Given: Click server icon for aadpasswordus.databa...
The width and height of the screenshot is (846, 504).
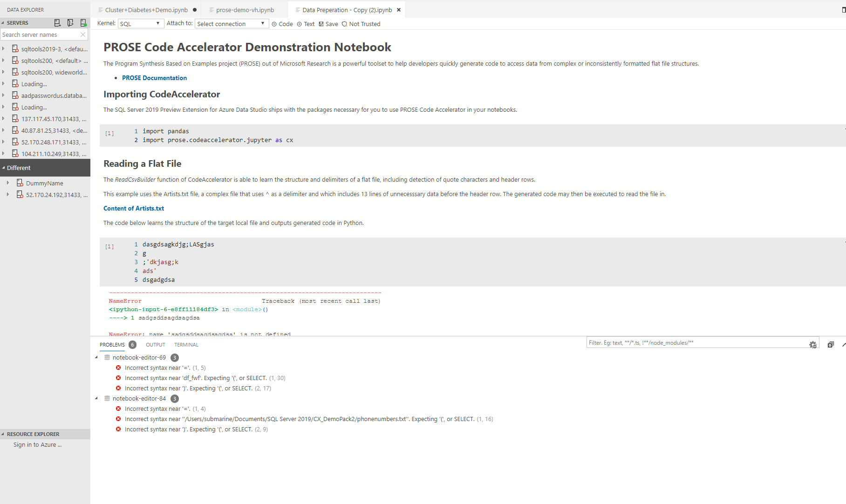Looking at the screenshot, I should (15, 95).
